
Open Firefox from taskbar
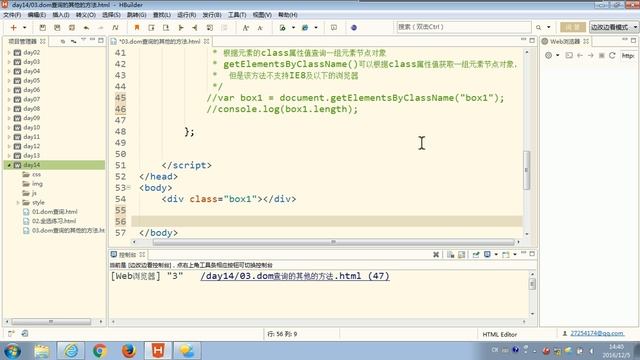(129, 351)
